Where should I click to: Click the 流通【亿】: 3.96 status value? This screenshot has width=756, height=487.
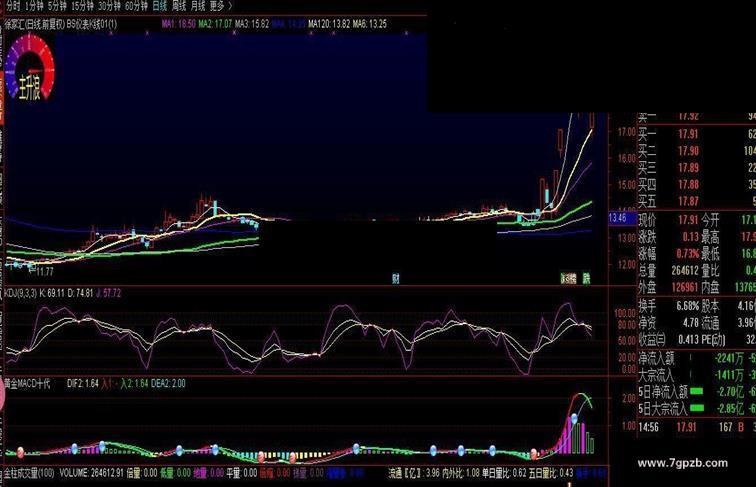point(414,473)
